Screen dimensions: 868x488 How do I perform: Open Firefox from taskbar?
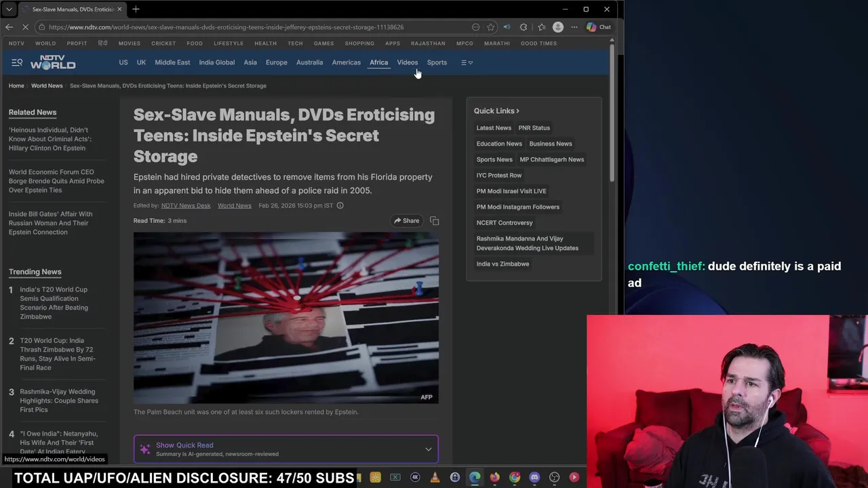click(x=494, y=477)
